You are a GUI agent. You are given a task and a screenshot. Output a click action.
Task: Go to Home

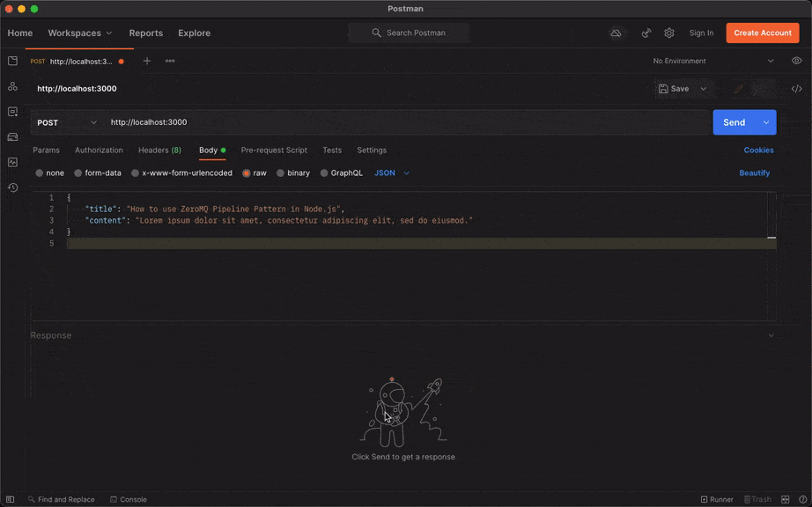point(20,33)
